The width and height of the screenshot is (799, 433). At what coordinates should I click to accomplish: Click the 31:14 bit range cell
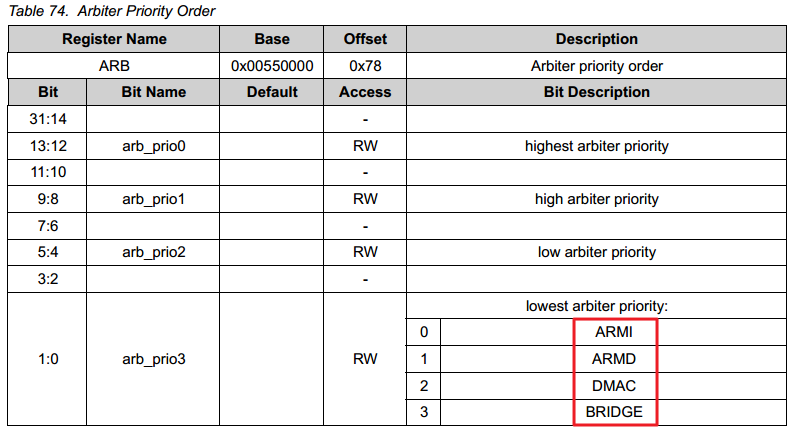coord(48,119)
